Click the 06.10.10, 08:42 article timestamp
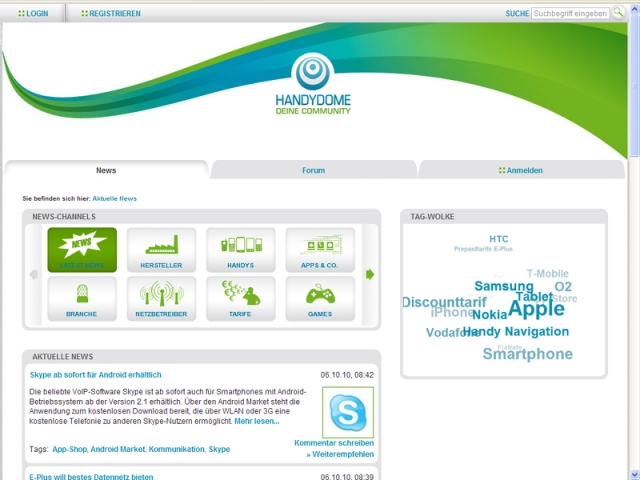This screenshot has width=640, height=480. coord(347,375)
